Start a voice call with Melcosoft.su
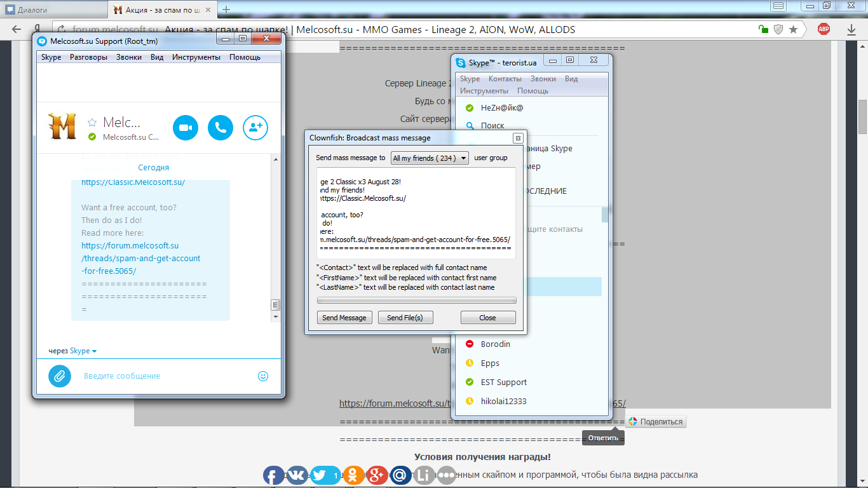 (x=220, y=128)
